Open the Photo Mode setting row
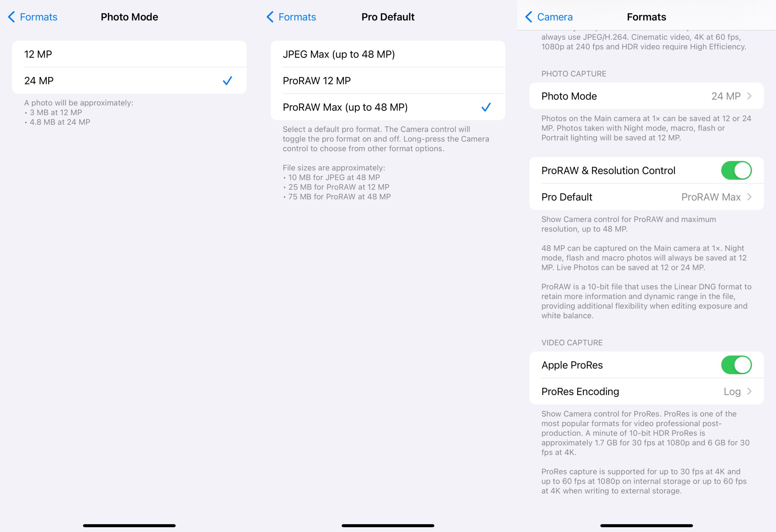Image resolution: width=776 pixels, height=532 pixels. coord(647,96)
